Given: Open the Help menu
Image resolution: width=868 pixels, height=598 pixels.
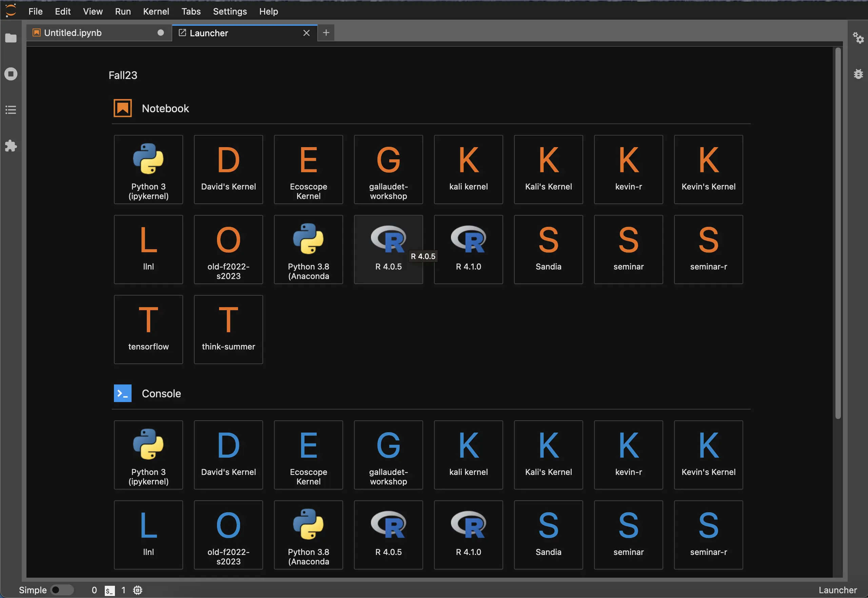Looking at the screenshot, I should [x=268, y=11].
